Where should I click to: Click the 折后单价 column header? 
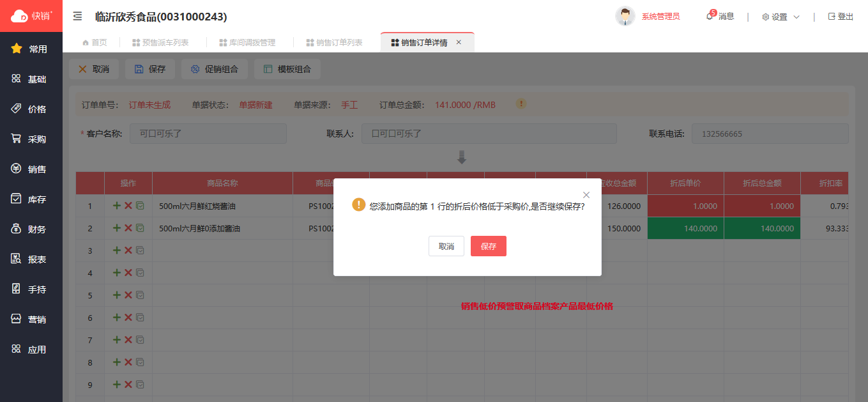click(685, 183)
